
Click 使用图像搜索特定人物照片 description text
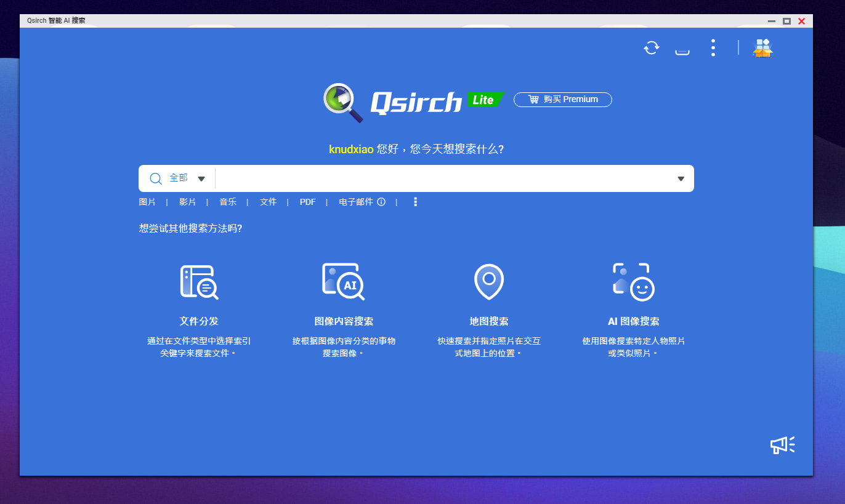(x=634, y=341)
